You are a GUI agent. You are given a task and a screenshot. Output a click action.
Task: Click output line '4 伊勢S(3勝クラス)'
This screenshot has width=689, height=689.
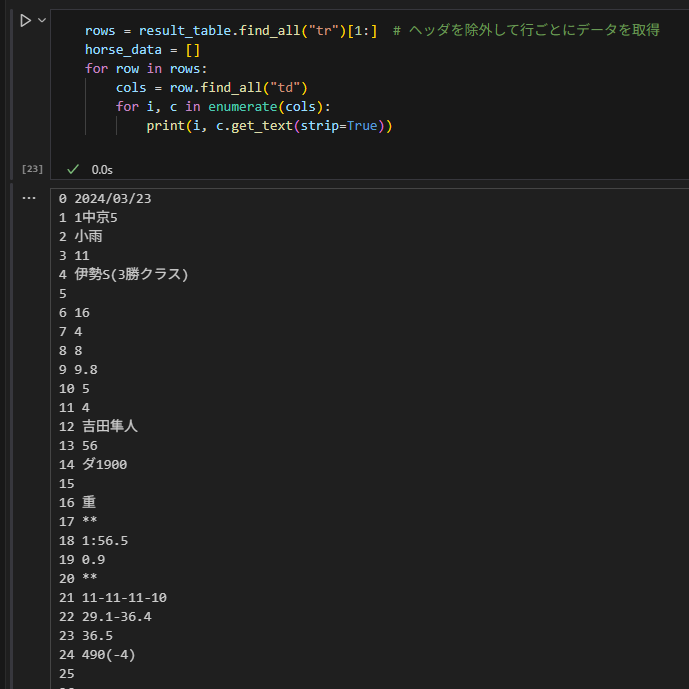click(x=123, y=274)
